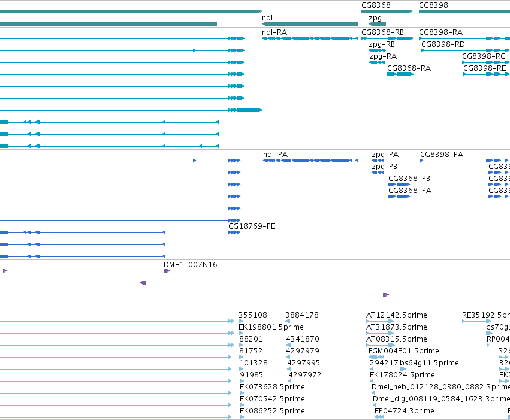Viewport: 510px width, 420px height.
Task: Select EST feature 91985
Action: 251,375
